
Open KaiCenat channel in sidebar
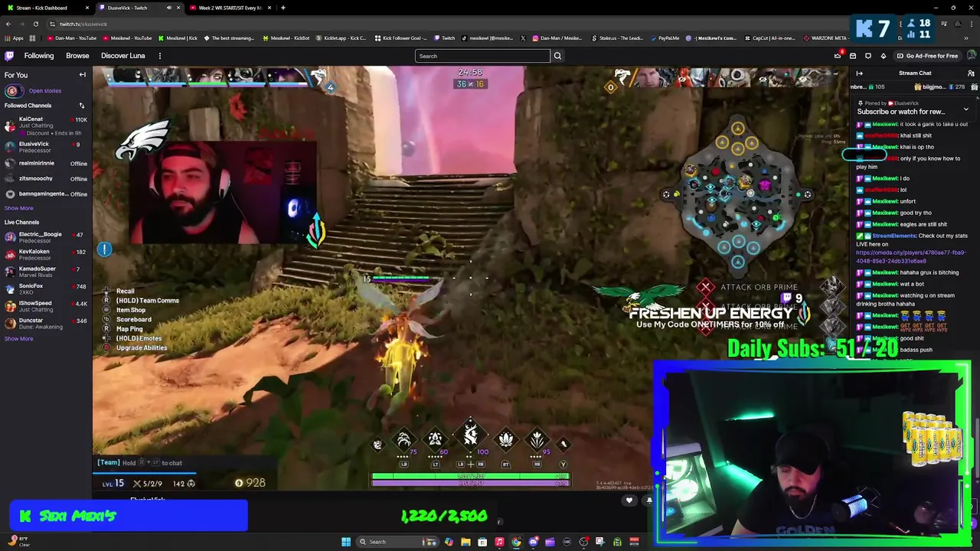[x=46, y=126]
